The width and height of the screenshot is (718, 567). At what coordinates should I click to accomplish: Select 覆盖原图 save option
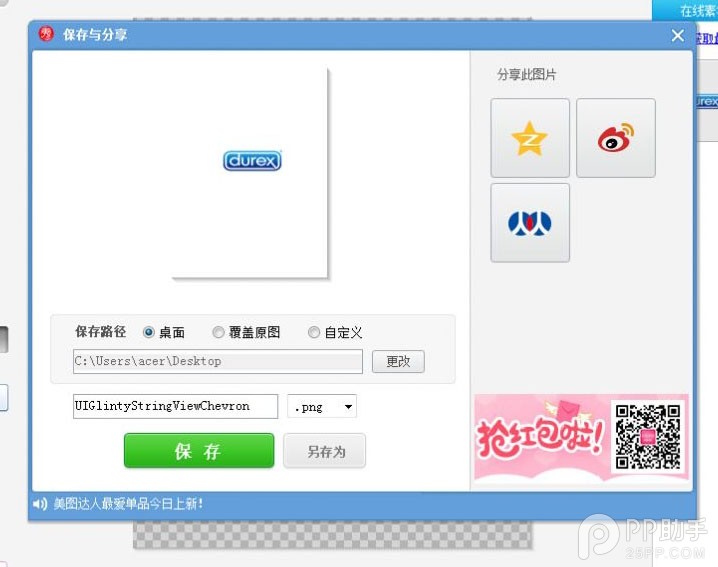click(218, 332)
